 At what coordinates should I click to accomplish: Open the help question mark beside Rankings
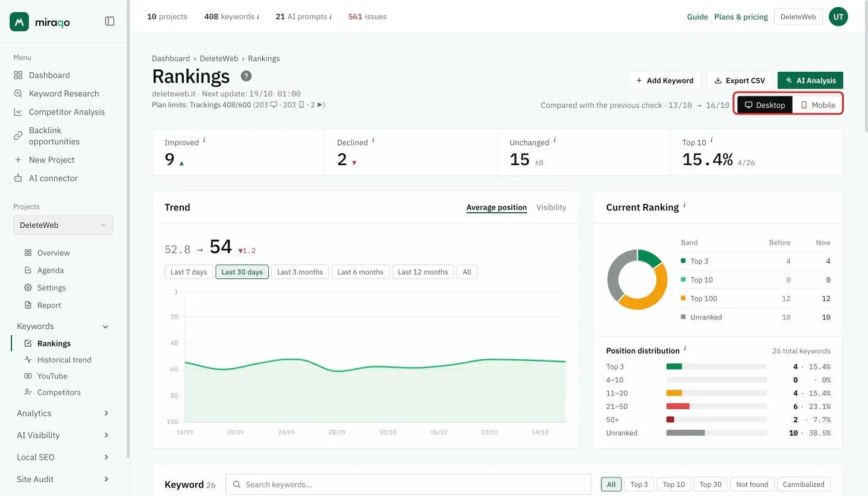point(246,76)
